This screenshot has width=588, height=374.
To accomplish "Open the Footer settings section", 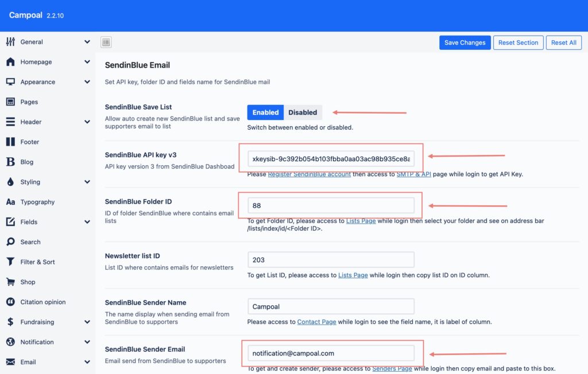I will (x=30, y=142).
